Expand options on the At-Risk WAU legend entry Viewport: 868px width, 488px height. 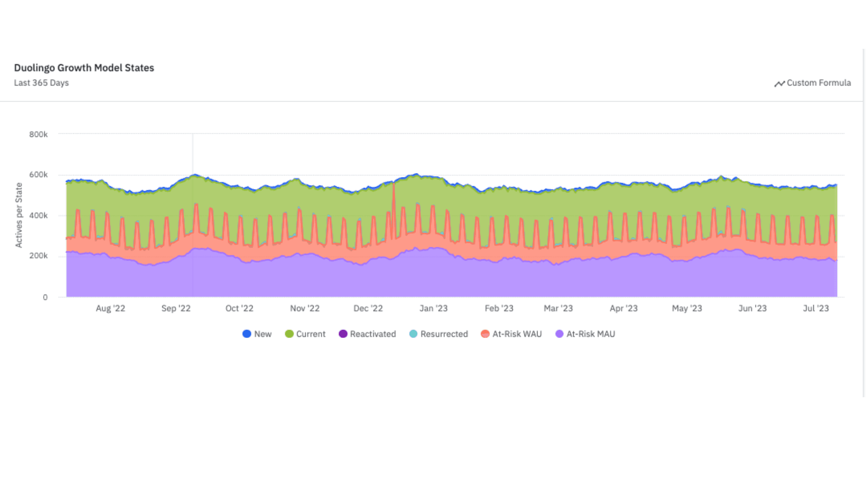pyautogui.click(x=511, y=333)
